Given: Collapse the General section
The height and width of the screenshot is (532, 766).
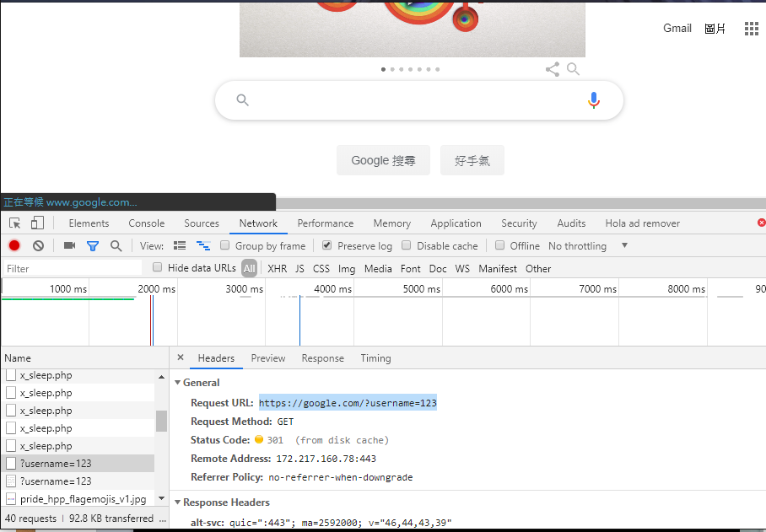Looking at the screenshot, I should (178, 383).
